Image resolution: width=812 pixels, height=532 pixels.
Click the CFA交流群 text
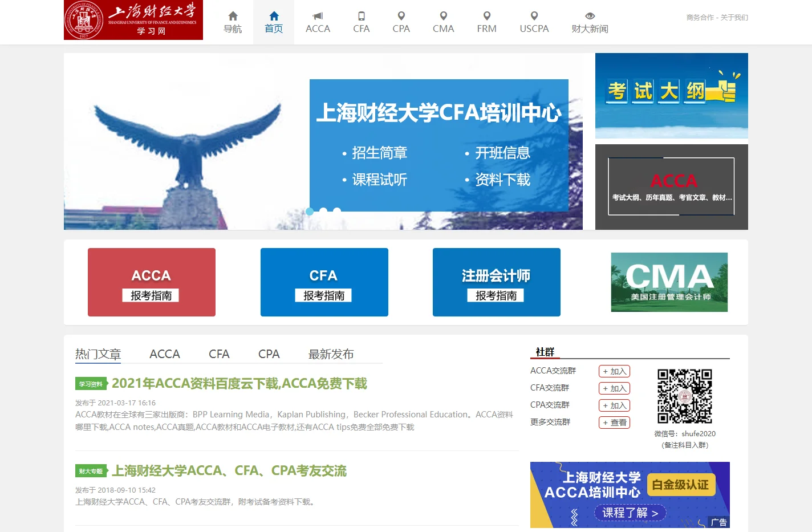550,388
